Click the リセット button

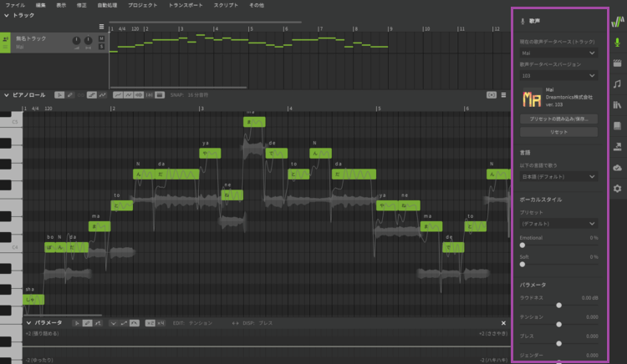click(558, 132)
